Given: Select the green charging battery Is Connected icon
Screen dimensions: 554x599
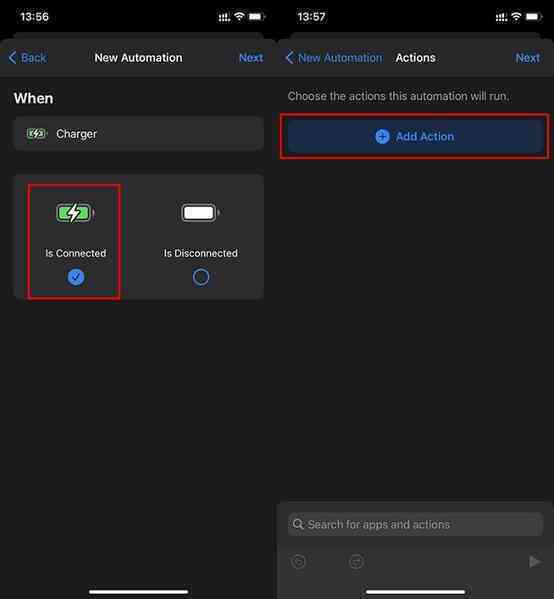Looking at the screenshot, I should coord(75,213).
